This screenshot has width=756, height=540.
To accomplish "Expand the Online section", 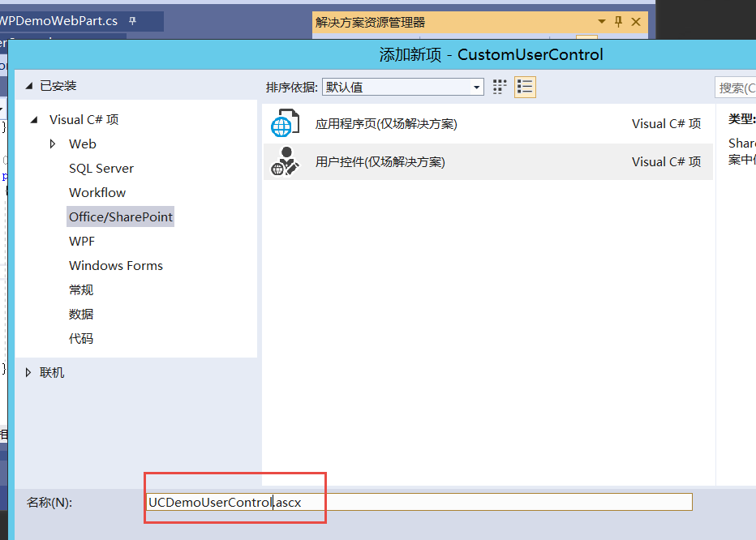I will pos(28,372).
